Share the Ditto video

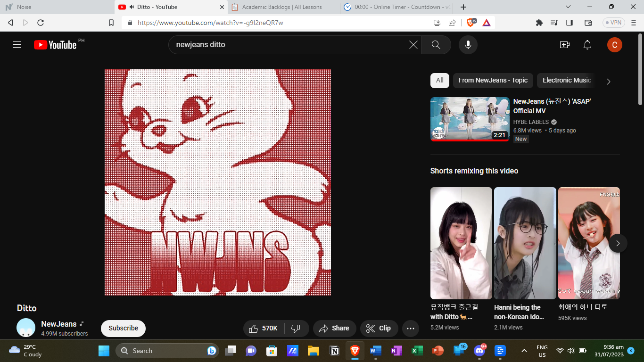(334, 329)
